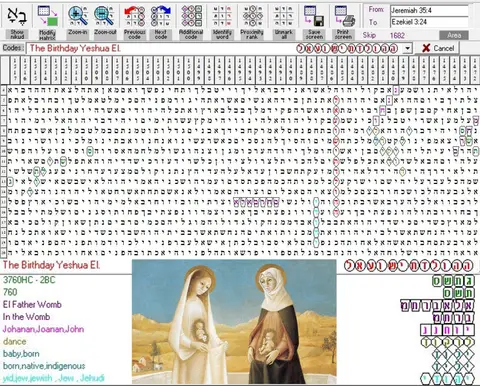Click the Proximity rank label button
480x386 pixels.
click(x=252, y=35)
